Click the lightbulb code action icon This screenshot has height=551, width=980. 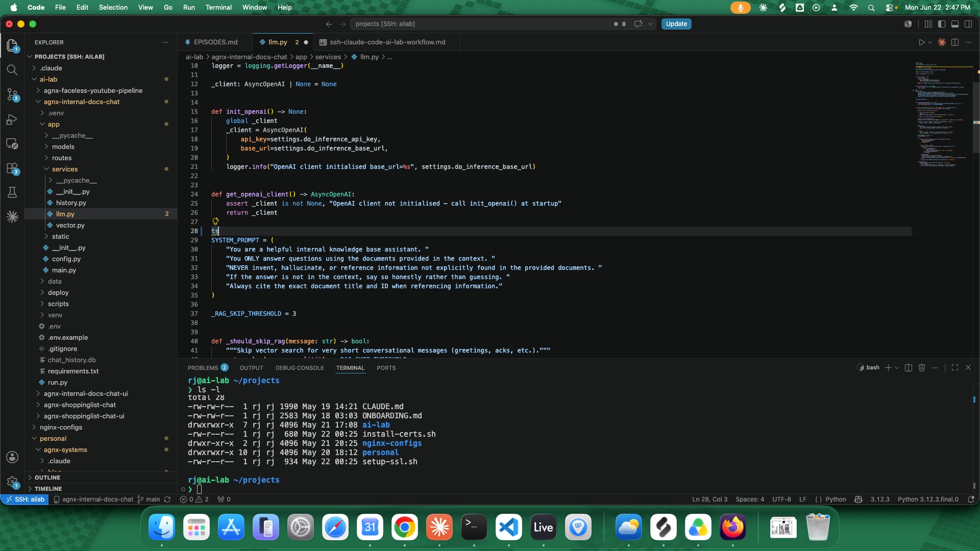click(x=215, y=221)
